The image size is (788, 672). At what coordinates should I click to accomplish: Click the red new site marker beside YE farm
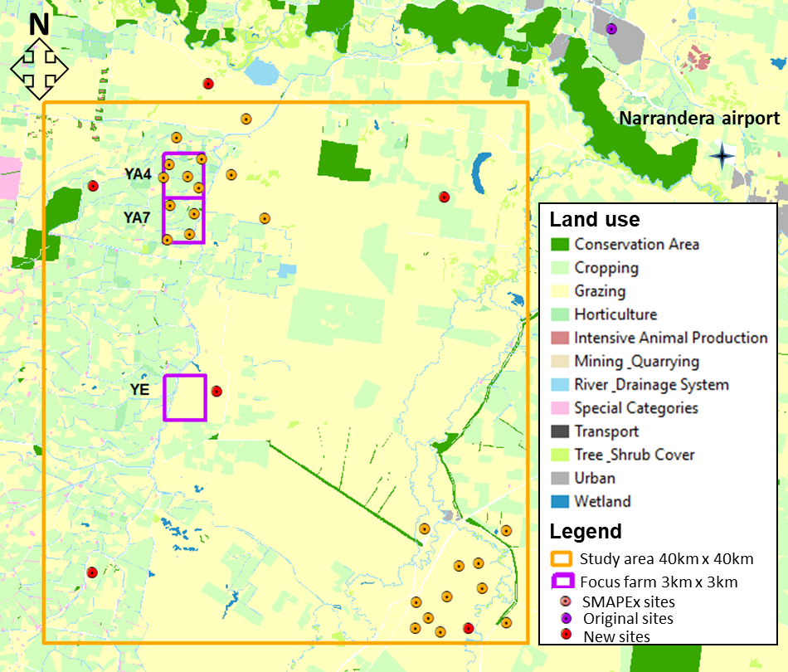pyautogui.click(x=216, y=392)
